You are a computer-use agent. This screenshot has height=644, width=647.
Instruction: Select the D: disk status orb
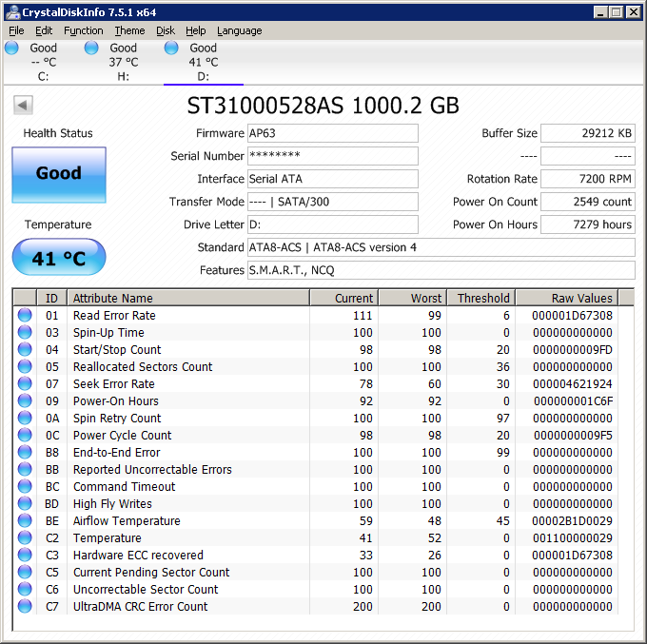click(171, 48)
